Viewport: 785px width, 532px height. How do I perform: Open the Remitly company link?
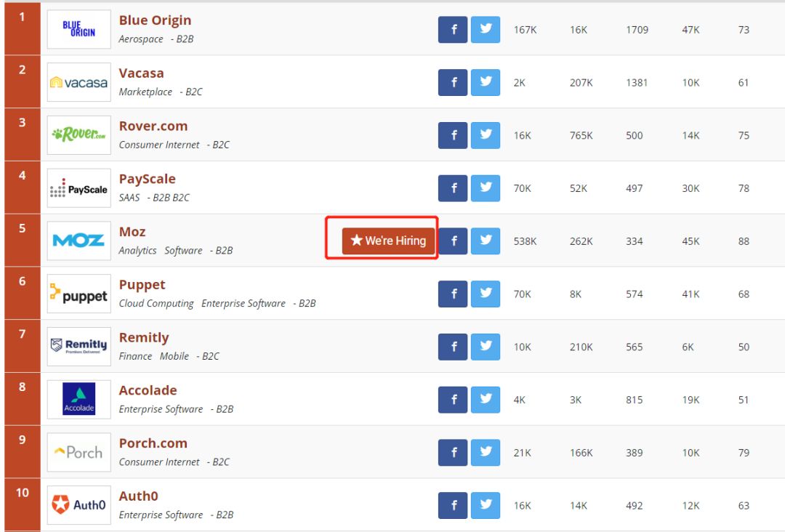coord(144,338)
